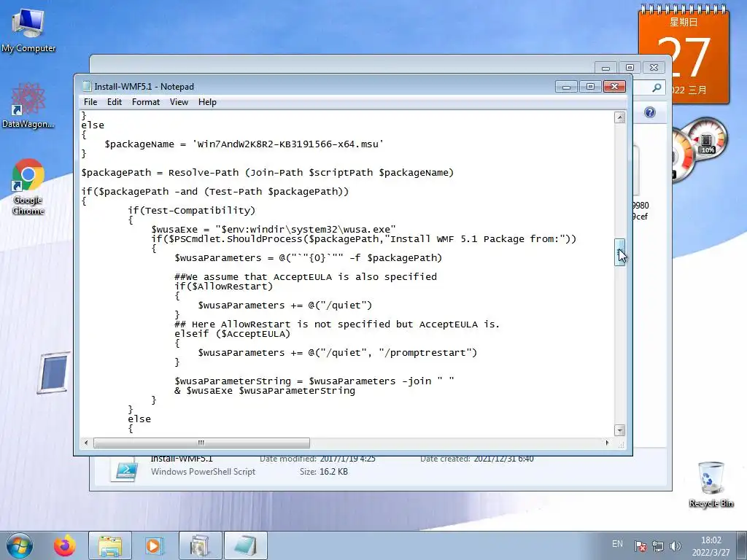Click the line starting '$packagePath = Resolve-Path'
The image size is (747, 560).
click(267, 172)
